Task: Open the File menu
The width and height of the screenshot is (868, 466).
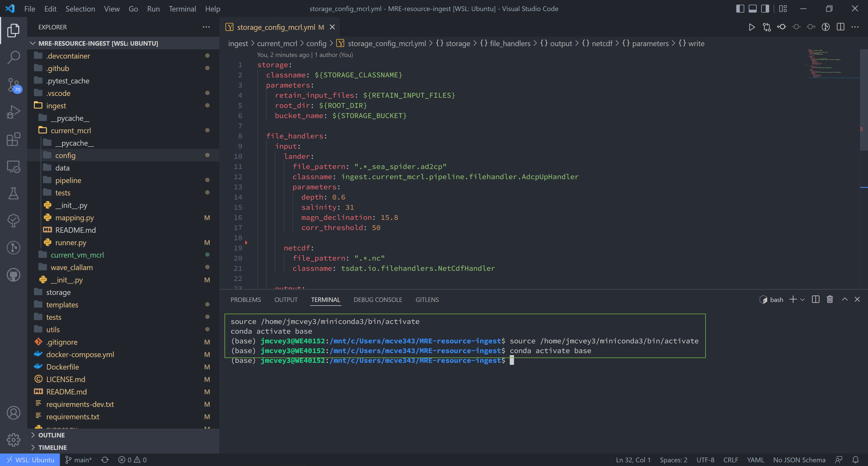Action: pos(30,9)
